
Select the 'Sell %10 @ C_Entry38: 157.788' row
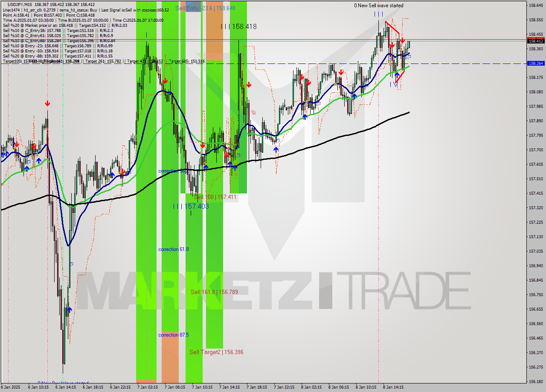(x=58, y=30)
